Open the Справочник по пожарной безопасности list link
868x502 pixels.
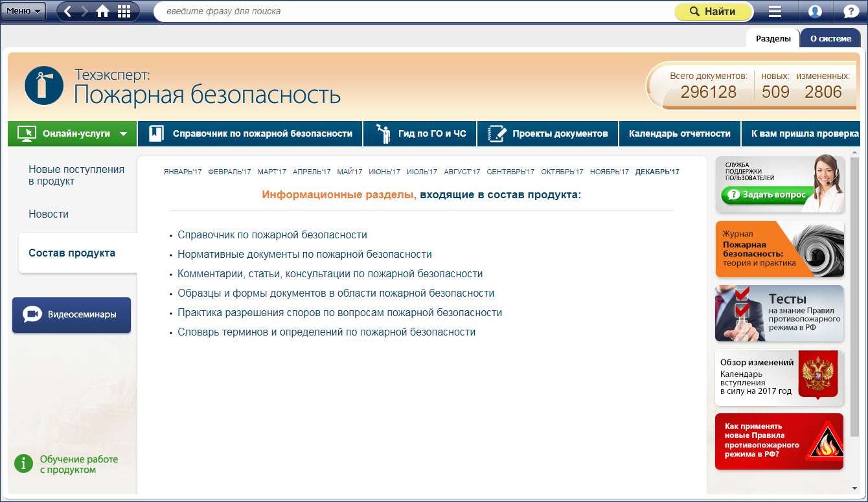tap(273, 235)
